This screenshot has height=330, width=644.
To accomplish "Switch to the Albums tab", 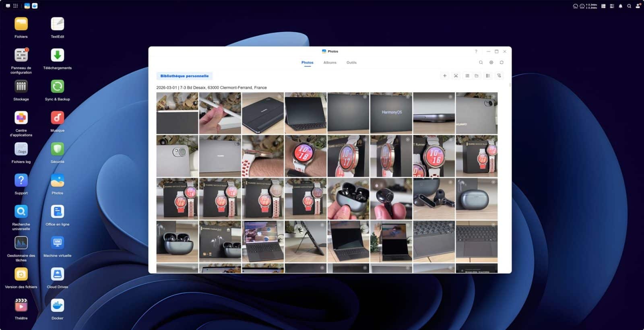I will [x=330, y=62].
